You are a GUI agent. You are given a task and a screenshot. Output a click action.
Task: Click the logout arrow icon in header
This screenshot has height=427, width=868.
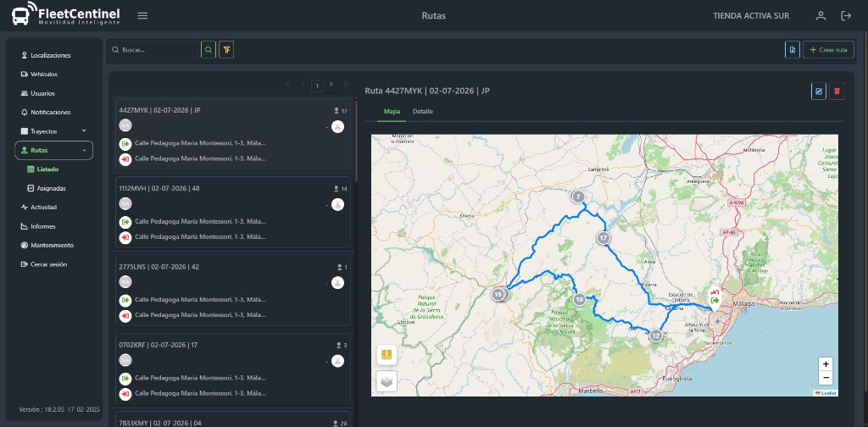click(846, 15)
